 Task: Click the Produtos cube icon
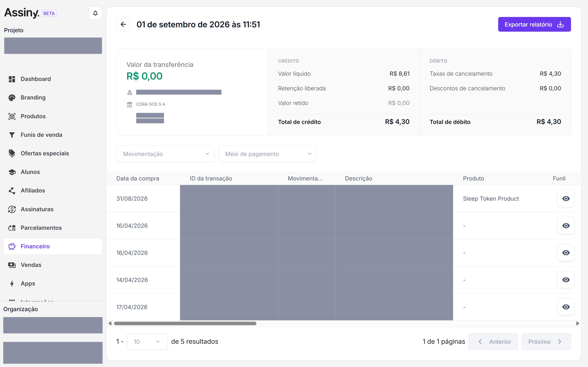12,116
